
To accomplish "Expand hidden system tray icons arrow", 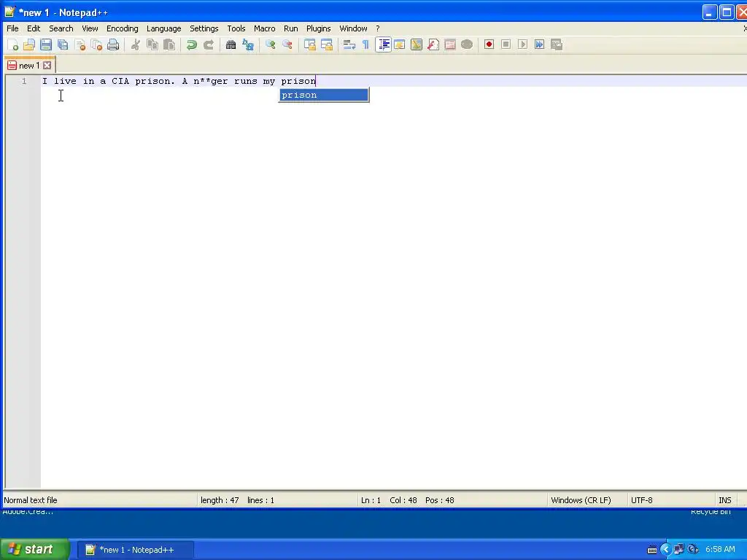I will click(x=665, y=550).
